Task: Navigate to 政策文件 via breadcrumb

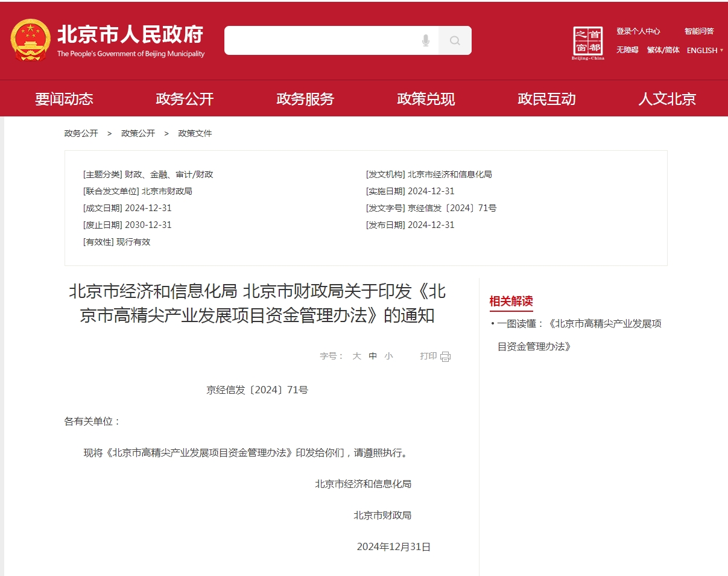Action: pos(195,133)
